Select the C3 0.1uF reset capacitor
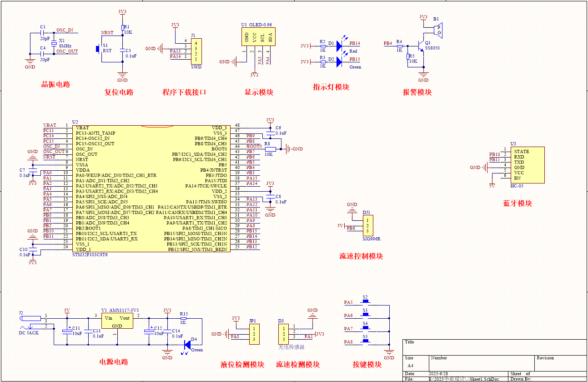The image size is (588, 382). click(x=122, y=50)
